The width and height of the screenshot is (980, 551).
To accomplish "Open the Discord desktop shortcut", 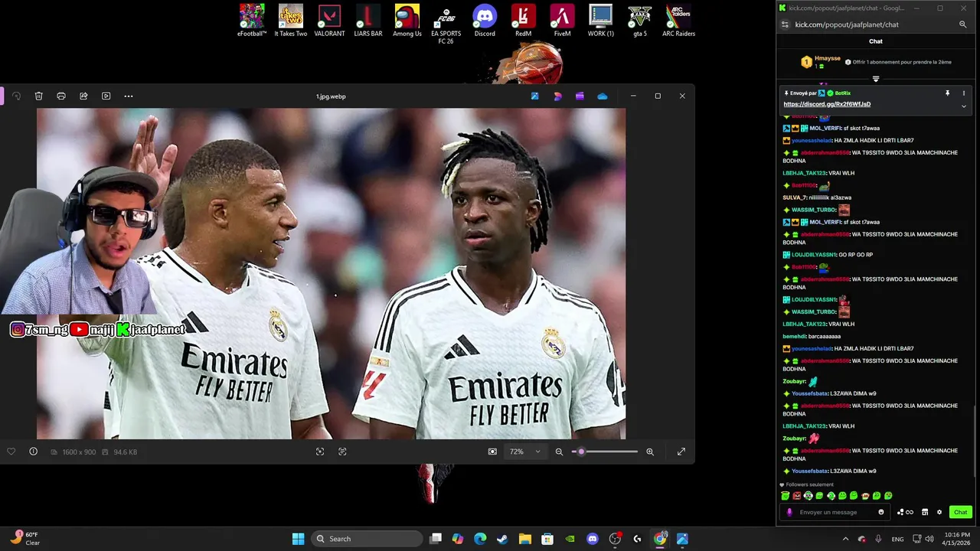I will [485, 21].
